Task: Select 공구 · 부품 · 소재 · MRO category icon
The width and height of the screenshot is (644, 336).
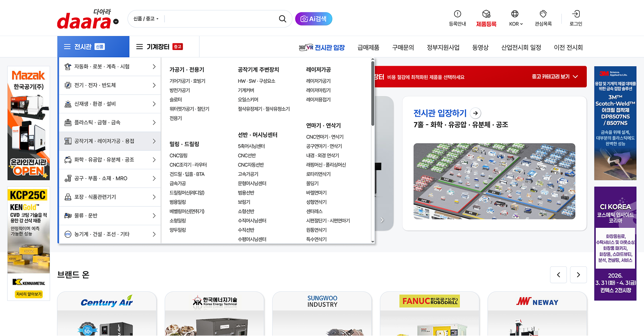Action: [x=68, y=179]
